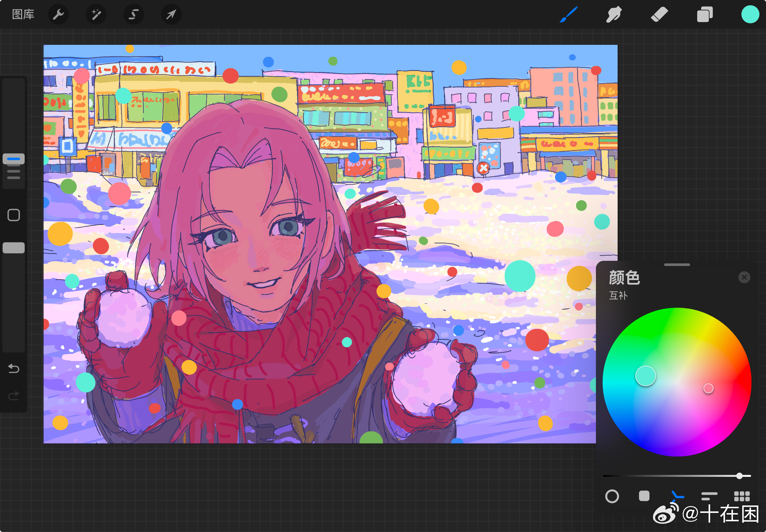Select the Smudge finger tool

point(613,14)
